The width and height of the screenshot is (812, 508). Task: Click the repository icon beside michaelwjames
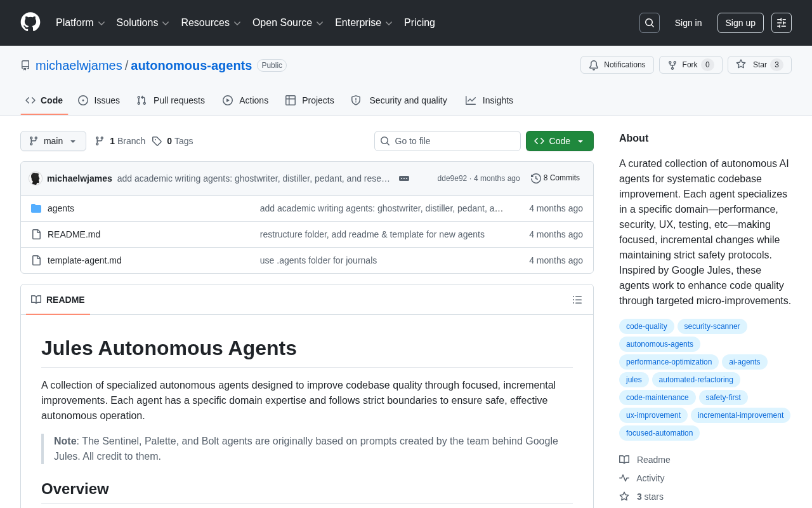(25, 65)
